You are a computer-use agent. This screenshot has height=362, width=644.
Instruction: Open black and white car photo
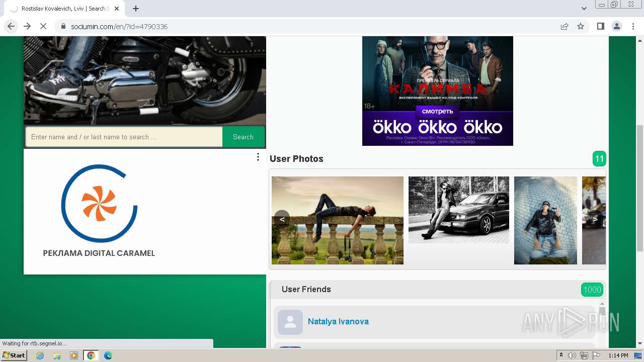459,210
